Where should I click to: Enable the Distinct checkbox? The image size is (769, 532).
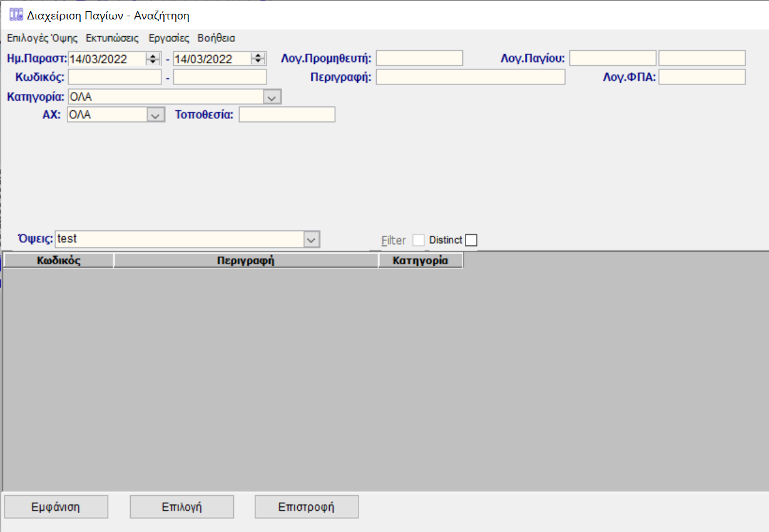471,240
